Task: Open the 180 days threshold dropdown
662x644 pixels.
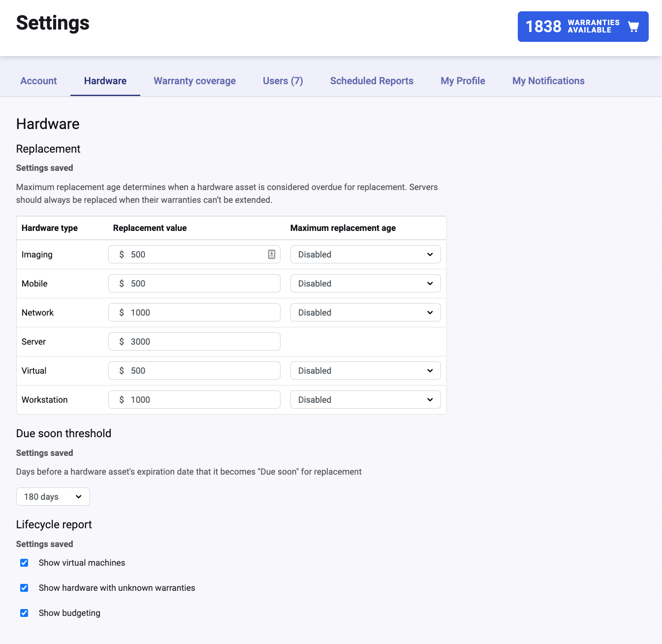Action: coord(53,497)
